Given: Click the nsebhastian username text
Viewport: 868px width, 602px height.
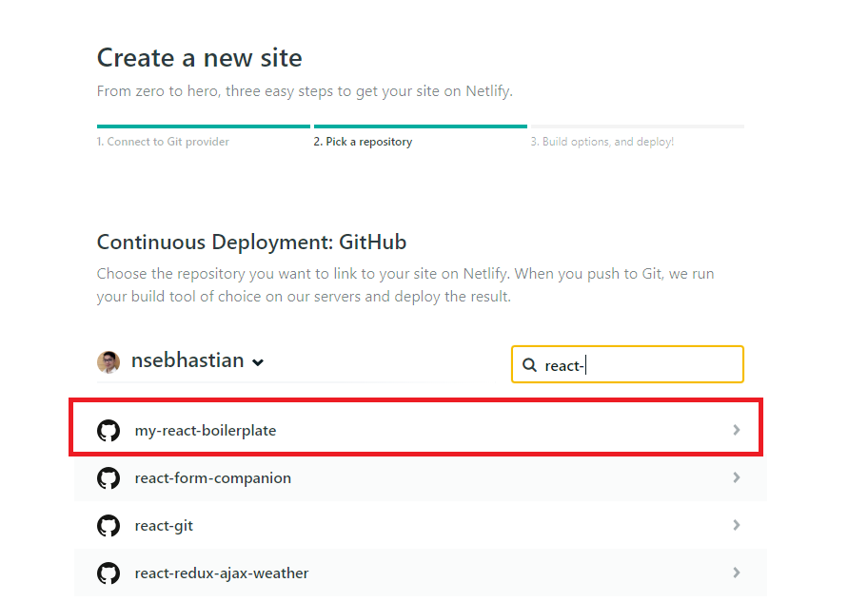Looking at the screenshot, I should [188, 361].
